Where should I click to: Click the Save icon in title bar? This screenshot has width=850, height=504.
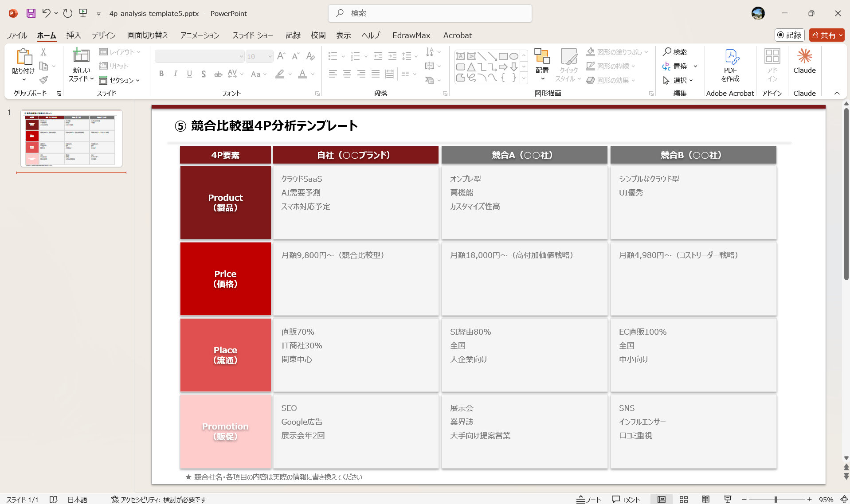pyautogui.click(x=31, y=13)
